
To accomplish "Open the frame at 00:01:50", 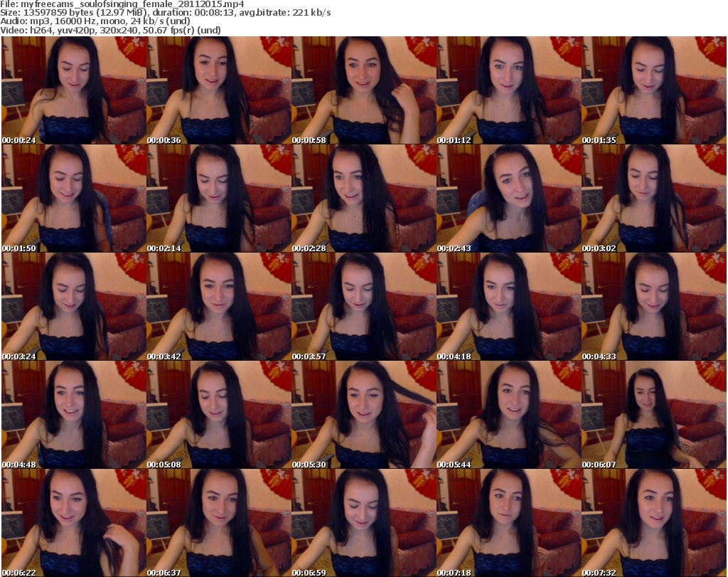I will [x=74, y=198].
